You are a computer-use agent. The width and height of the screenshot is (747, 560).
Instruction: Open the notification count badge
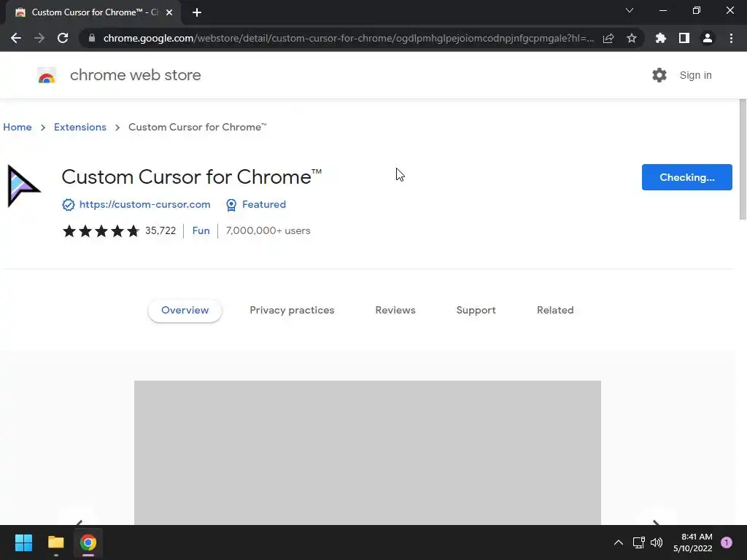coord(727,542)
